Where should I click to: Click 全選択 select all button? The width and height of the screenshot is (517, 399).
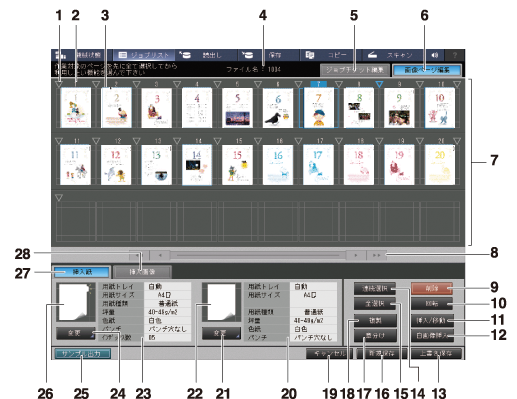375,304
